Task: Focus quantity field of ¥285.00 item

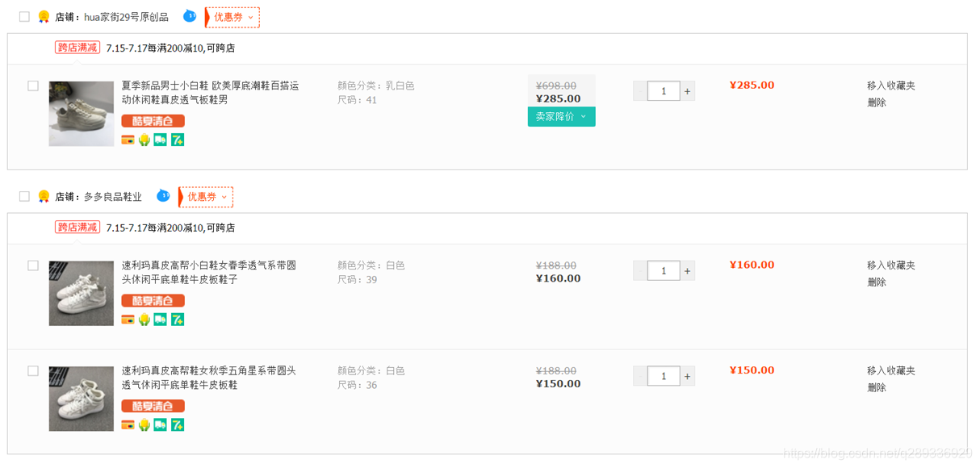Action: point(664,91)
